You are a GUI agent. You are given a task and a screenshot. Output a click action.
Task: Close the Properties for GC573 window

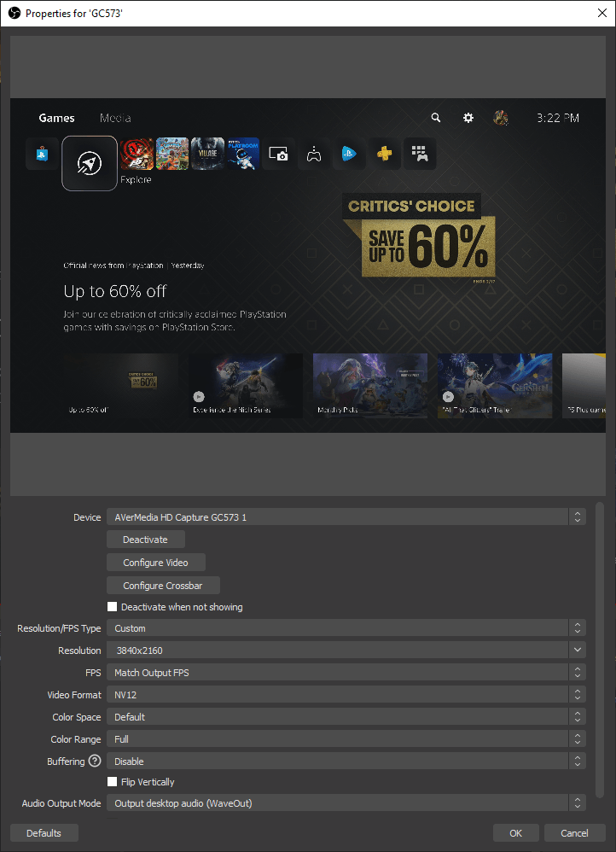[x=601, y=13]
